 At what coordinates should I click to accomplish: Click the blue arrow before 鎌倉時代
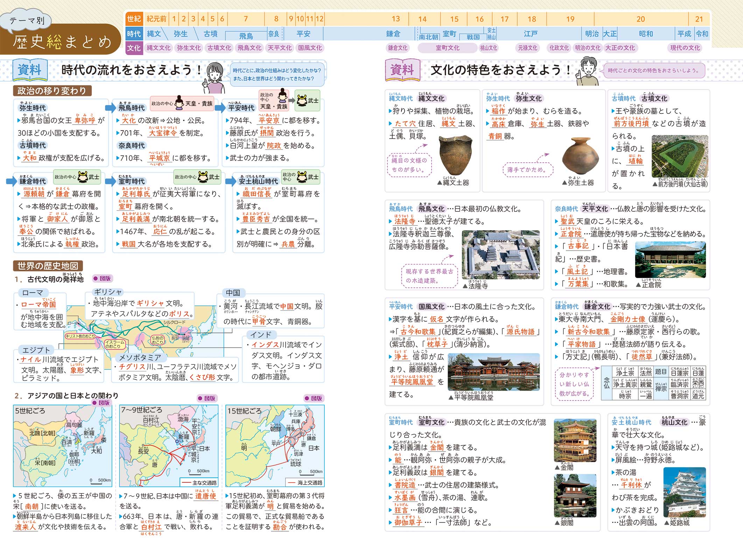point(12,181)
